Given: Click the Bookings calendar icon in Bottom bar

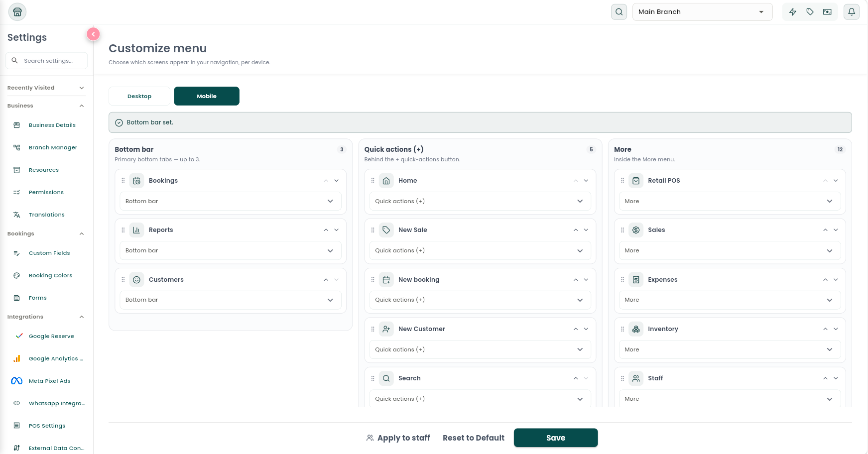Looking at the screenshot, I should 136,181.
